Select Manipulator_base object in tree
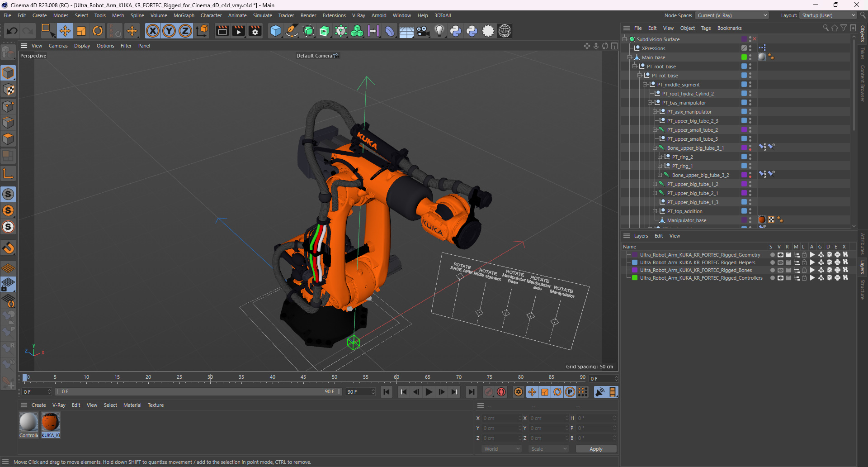 coord(686,220)
